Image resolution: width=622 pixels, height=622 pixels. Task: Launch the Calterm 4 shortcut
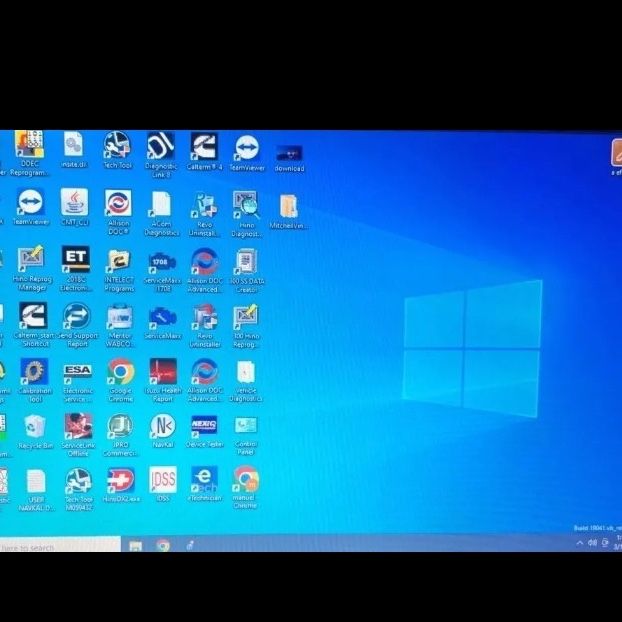pos(204,152)
